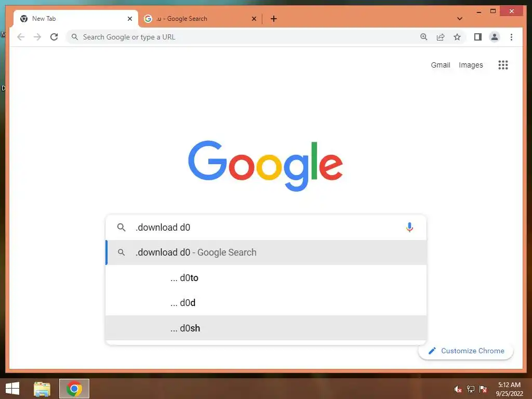Viewport: 532px width, 399px height.
Task: Click the Google logo
Action: coord(265,166)
